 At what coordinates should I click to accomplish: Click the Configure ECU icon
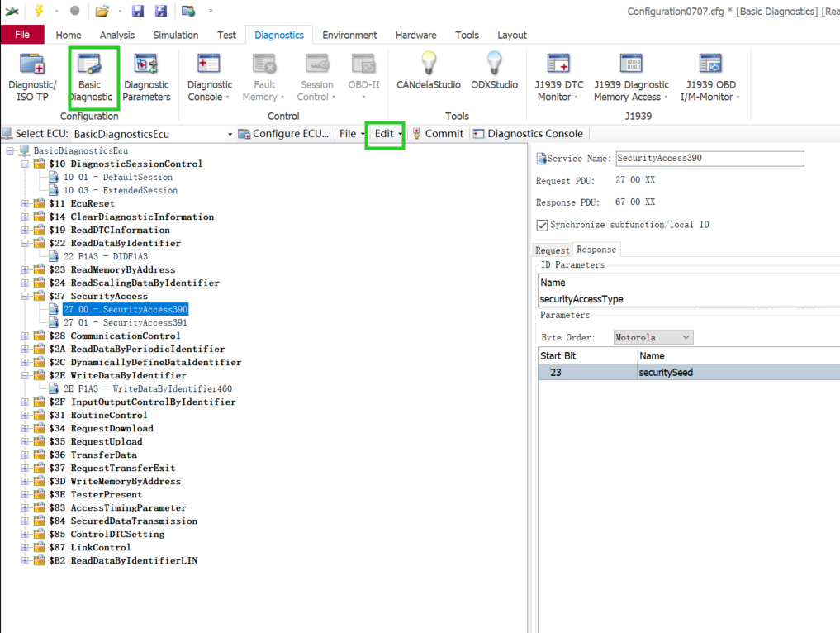point(244,134)
